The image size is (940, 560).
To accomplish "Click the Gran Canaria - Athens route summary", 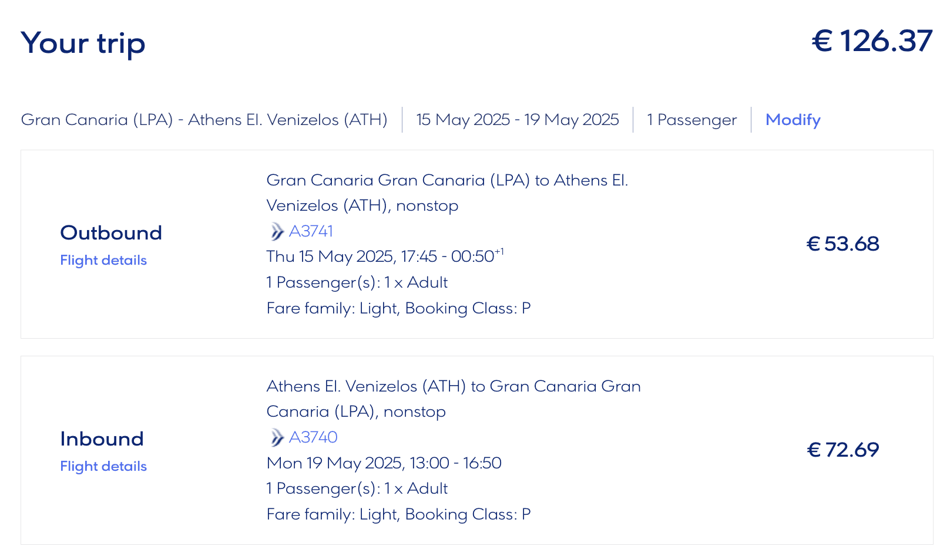I will 204,120.
